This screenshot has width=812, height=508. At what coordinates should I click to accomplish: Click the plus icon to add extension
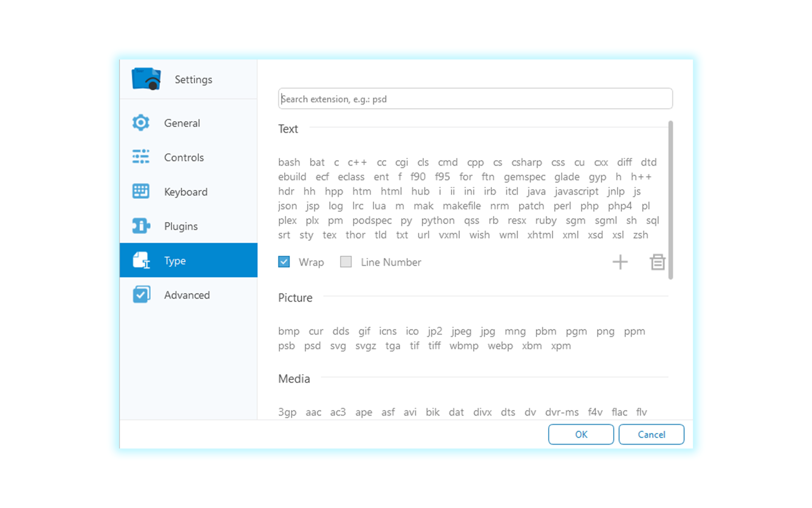click(x=620, y=262)
